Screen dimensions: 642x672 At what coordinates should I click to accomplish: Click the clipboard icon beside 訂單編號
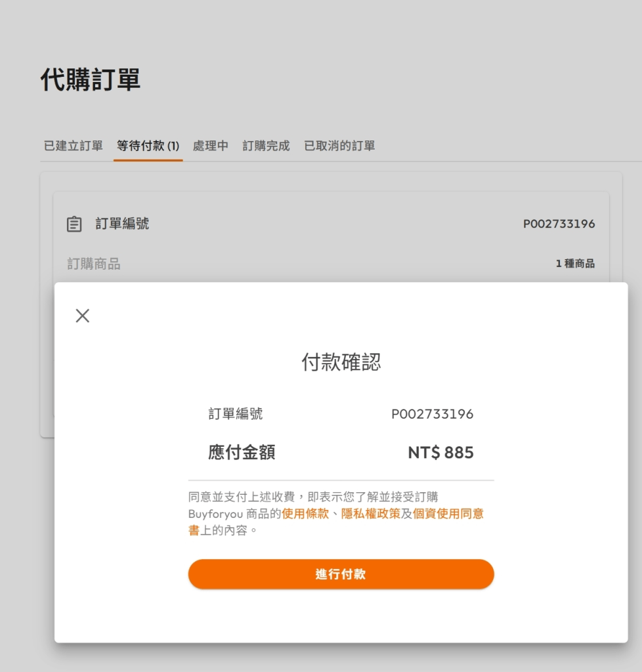(74, 224)
